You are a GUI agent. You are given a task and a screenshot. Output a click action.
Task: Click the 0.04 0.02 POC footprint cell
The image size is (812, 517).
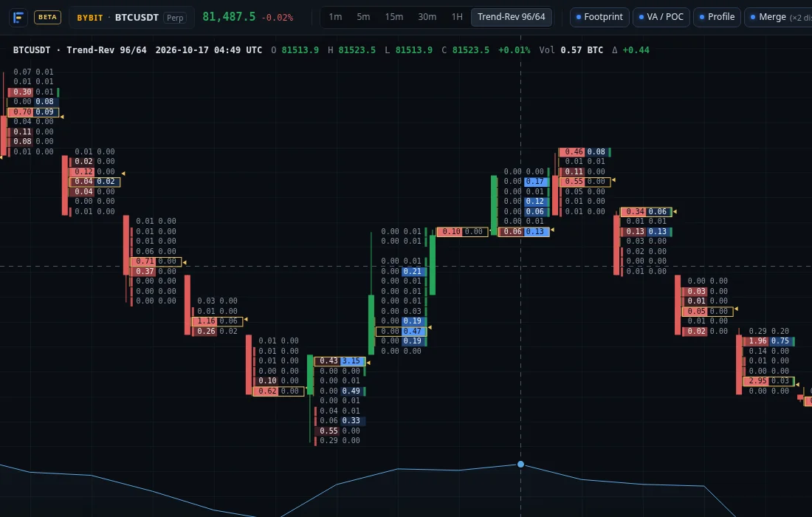click(94, 182)
